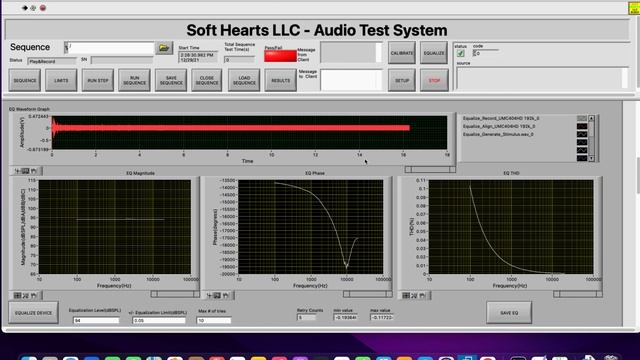Click the SAVE SEQUENCE button
This screenshot has width=640, height=360.
(171, 80)
